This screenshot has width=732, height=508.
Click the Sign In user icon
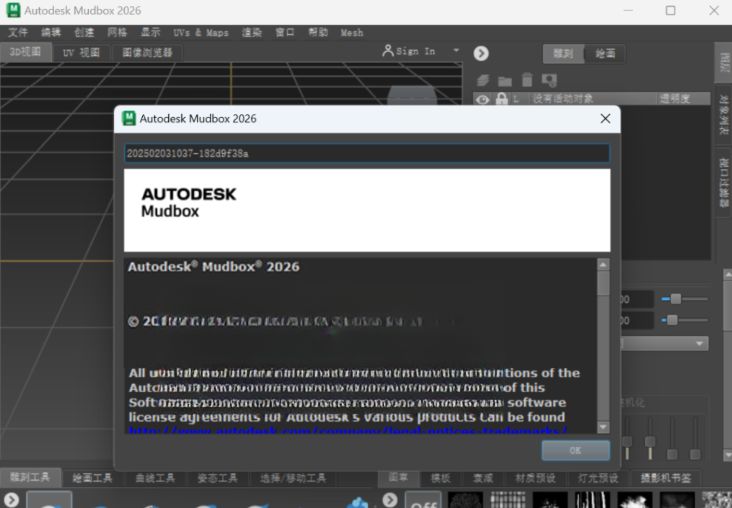(x=387, y=51)
